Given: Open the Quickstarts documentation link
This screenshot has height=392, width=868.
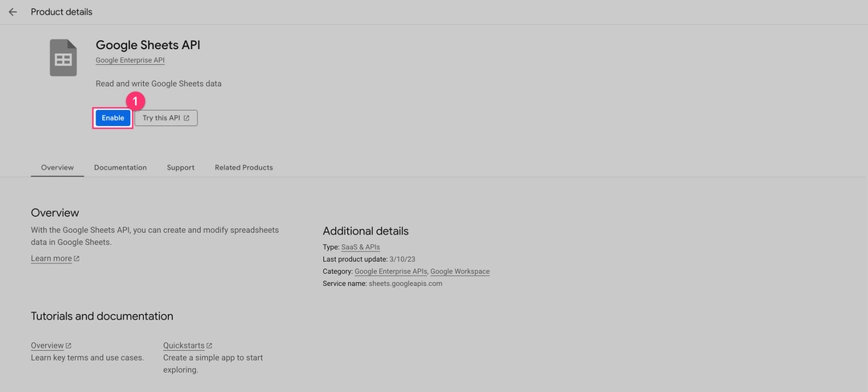Looking at the screenshot, I should [183, 345].
